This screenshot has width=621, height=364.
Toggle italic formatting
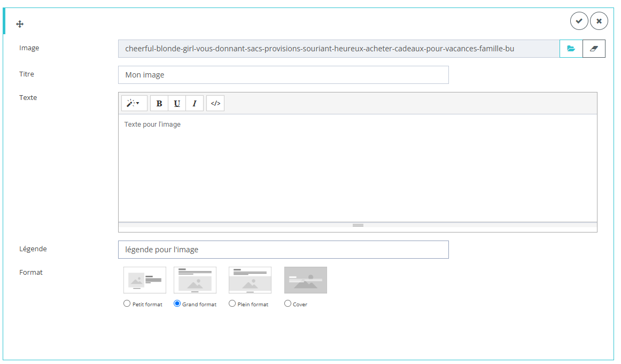195,103
